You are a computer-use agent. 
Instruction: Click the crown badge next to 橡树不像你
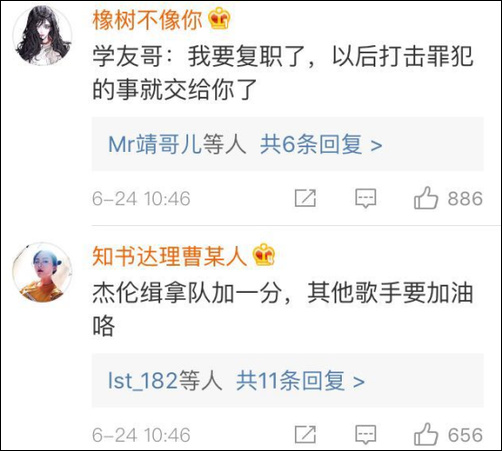tap(219, 18)
